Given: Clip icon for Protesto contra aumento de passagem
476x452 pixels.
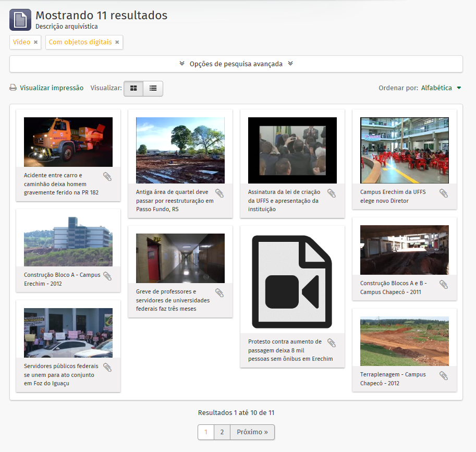Looking at the screenshot, I should point(332,343).
